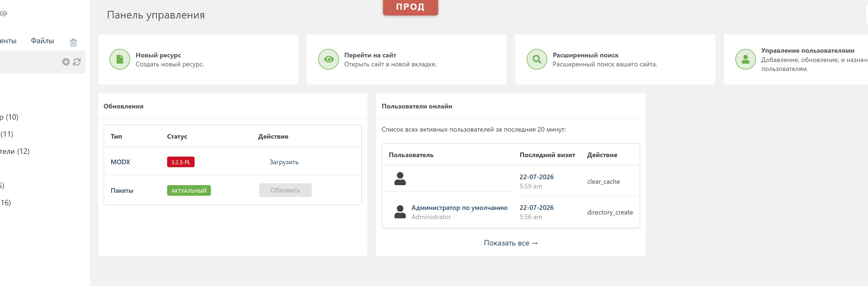The width and height of the screenshot is (868, 286).
Task: Click the Administrator role text
Action: tap(431, 217)
